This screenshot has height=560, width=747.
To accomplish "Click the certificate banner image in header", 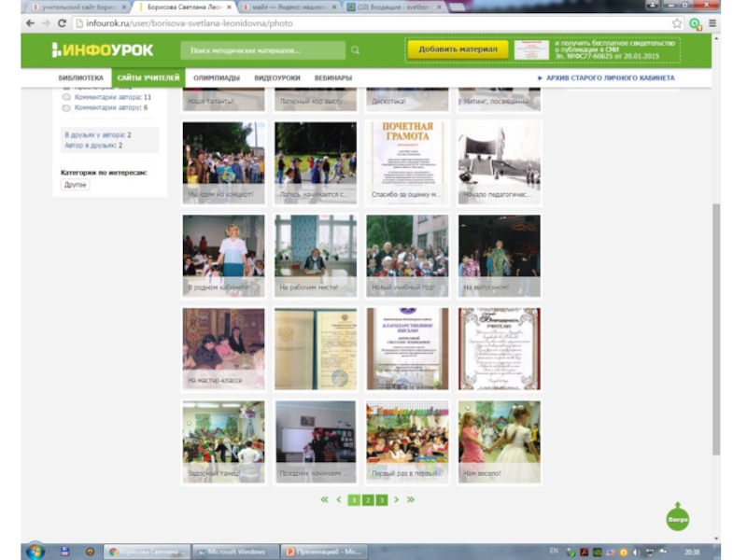I will [x=531, y=49].
